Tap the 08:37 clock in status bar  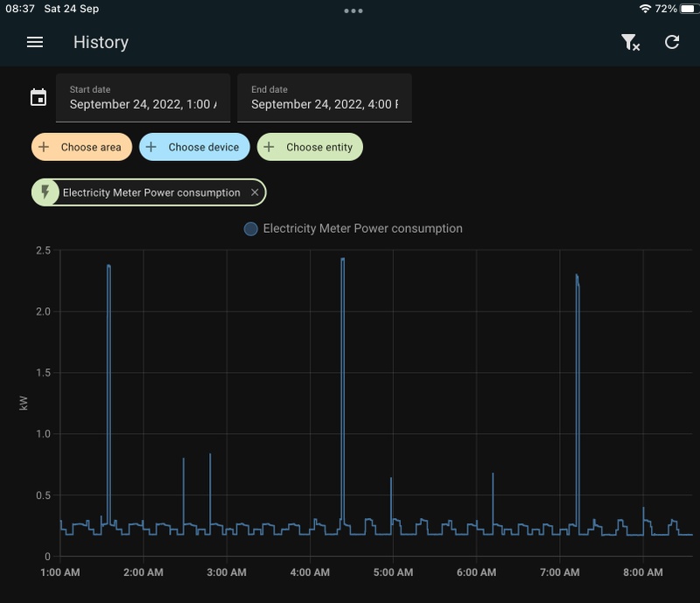pyautogui.click(x=19, y=9)
